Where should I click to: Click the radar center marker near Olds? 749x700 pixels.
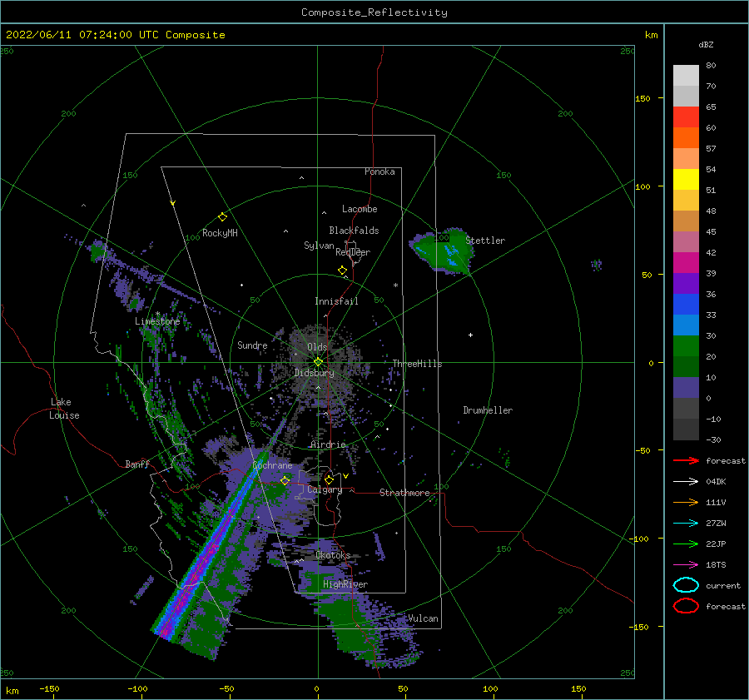pos(318,362)
